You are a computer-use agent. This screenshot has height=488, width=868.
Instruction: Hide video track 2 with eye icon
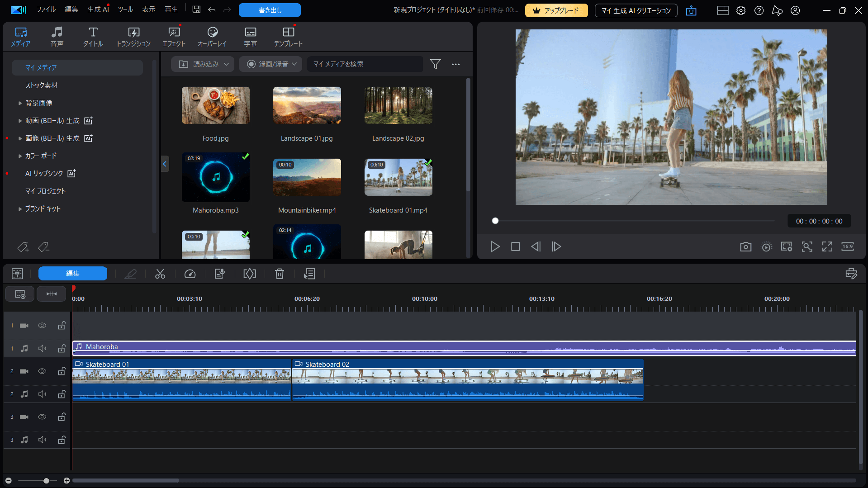click(x=42, y=371)
